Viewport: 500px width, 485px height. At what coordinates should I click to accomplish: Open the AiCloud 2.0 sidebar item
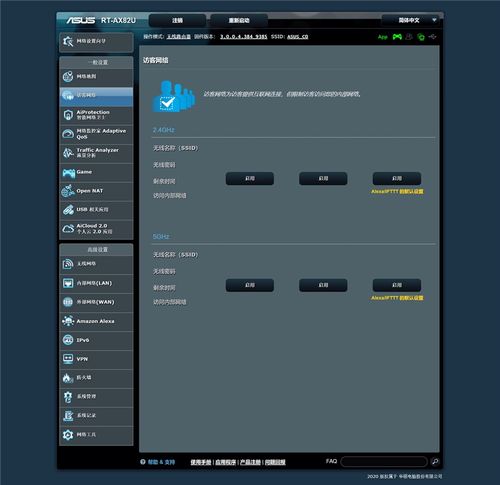pyautogui.click(x=96, y=229)
